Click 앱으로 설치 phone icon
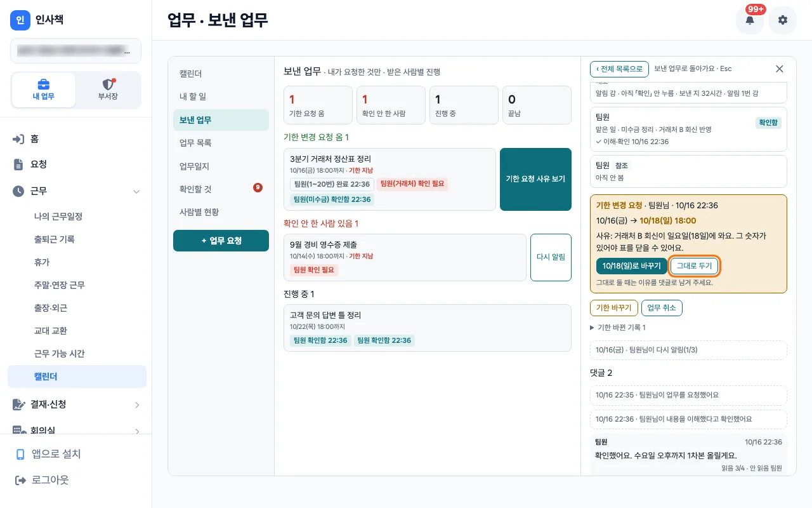The height and width of the screenshot is (508, 812). click(20, 454)
